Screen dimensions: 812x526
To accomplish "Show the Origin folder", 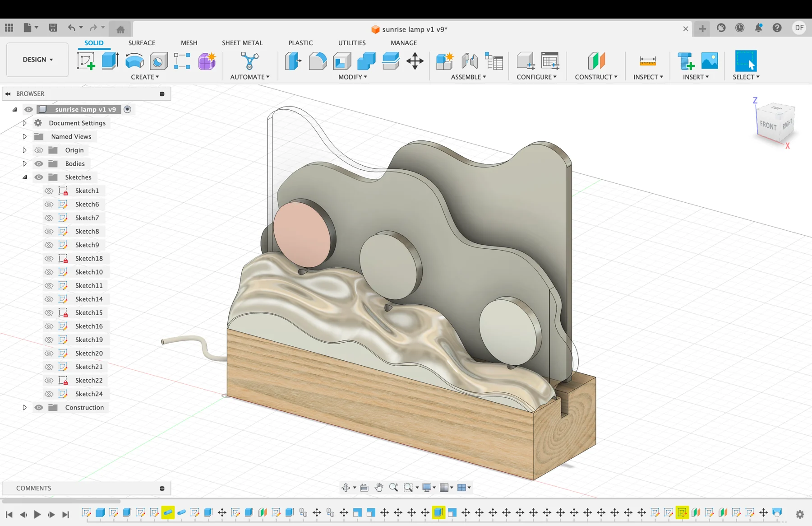I will pos(39,150).
